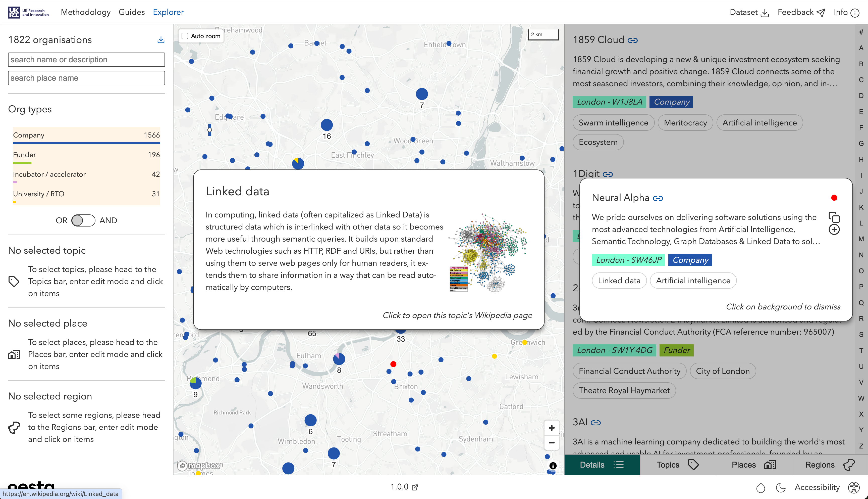Viewport: 868px width, 499px height.
Task: Click the map attribution info icon
Action: pyautogui.click(x=553, y=466)
